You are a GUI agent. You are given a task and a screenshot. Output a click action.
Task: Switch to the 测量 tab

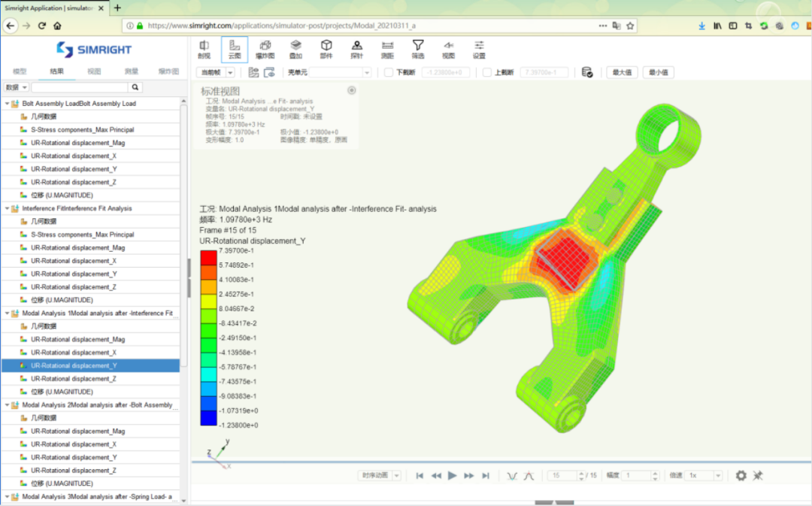point(132,71)
